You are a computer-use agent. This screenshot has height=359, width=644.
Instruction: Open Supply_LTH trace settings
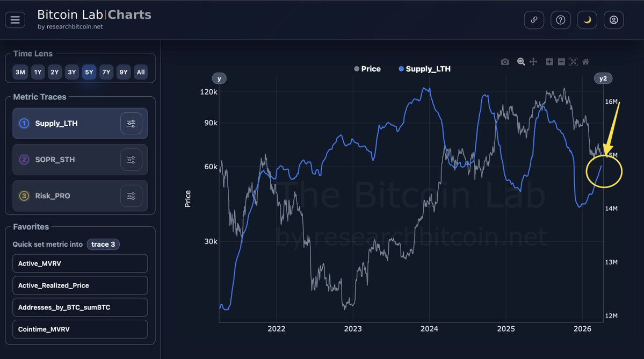tap(131, 124)
